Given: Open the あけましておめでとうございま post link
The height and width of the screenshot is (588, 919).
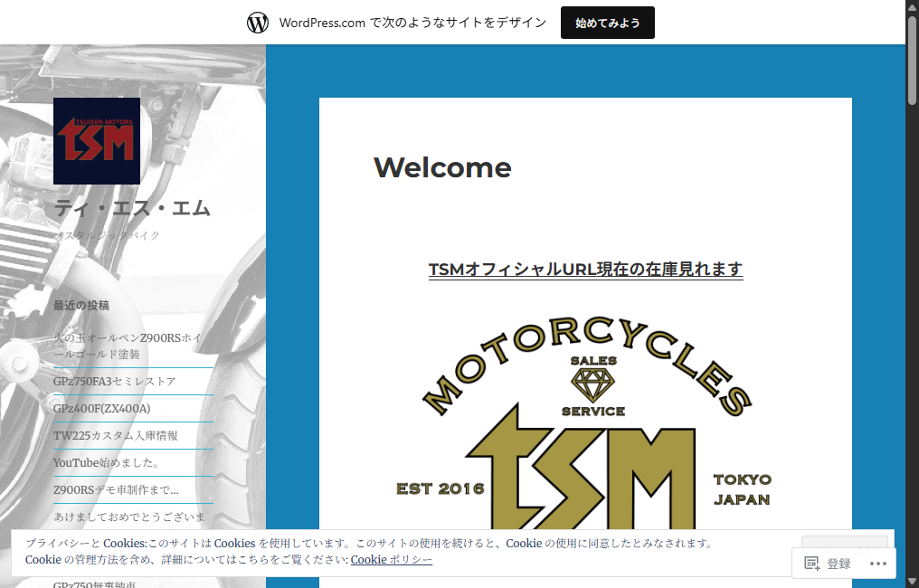Looking at the screenshot, I should [x=129, y=517].
